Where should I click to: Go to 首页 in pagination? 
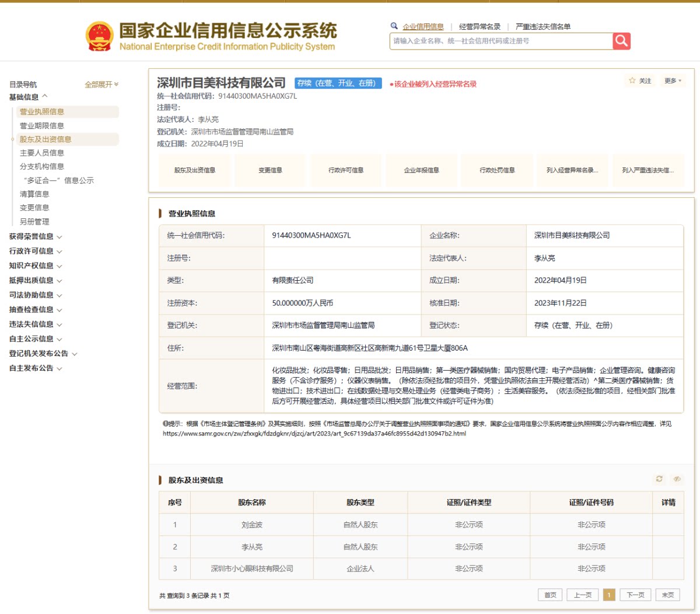tap(550, 595)
